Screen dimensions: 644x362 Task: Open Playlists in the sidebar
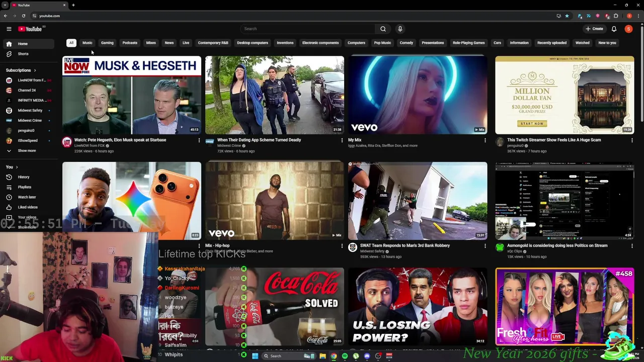[28, 187]
